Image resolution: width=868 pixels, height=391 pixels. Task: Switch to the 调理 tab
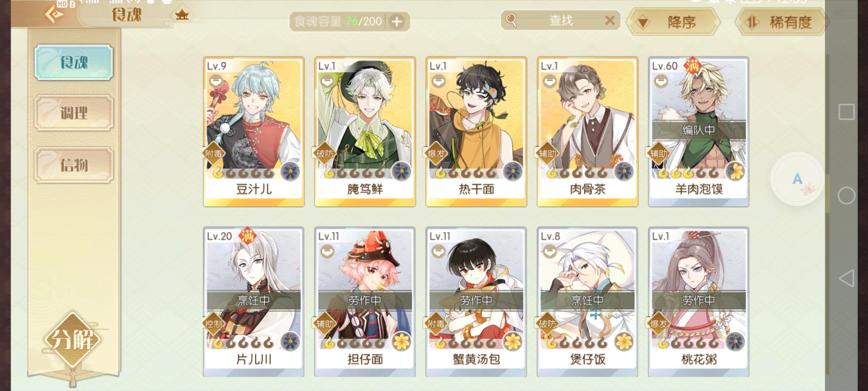(x=74, y=113)
